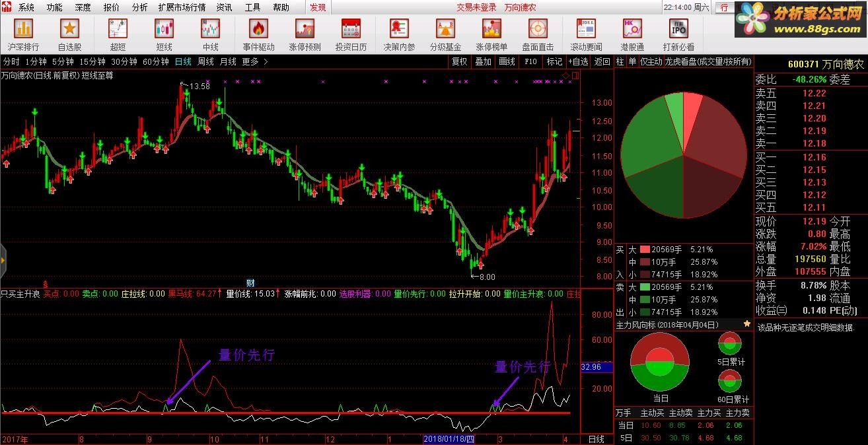Switch chart to 周线 period
Screen dimensions: 868x445
pyautogui.click(x=205, y=61)
